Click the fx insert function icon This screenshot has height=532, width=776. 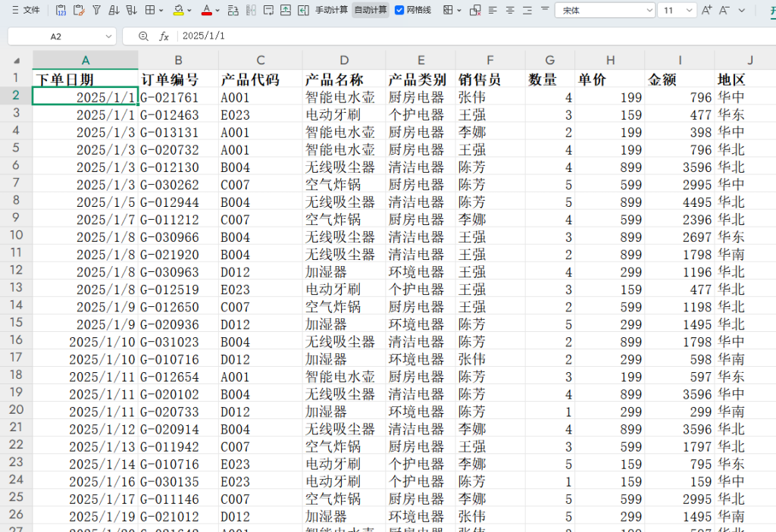coord(164,36)
